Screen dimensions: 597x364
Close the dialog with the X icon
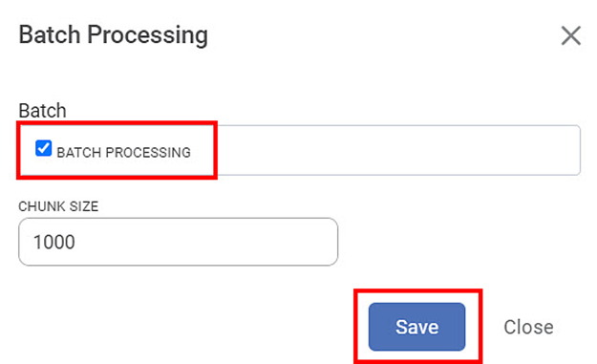pyautogui.click(x=570, y=35)
